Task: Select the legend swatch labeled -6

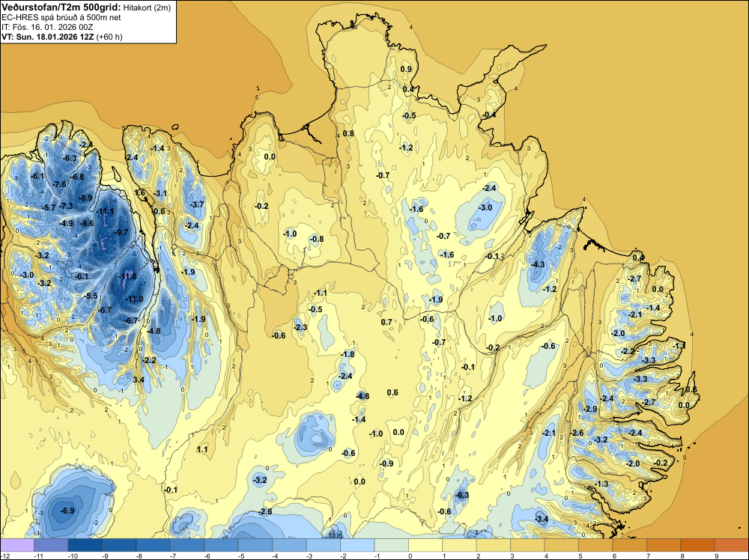Action: pyautogui.click(x=221, y=545)
